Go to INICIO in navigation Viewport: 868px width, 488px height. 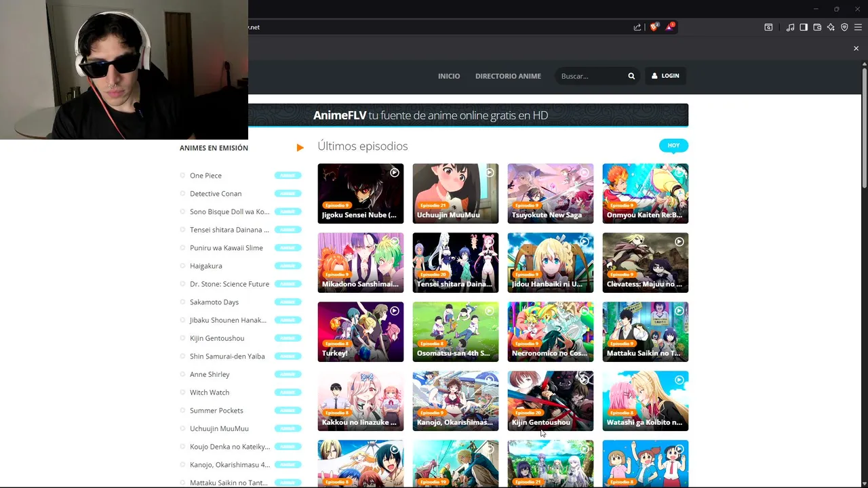(x=449, y=76)
